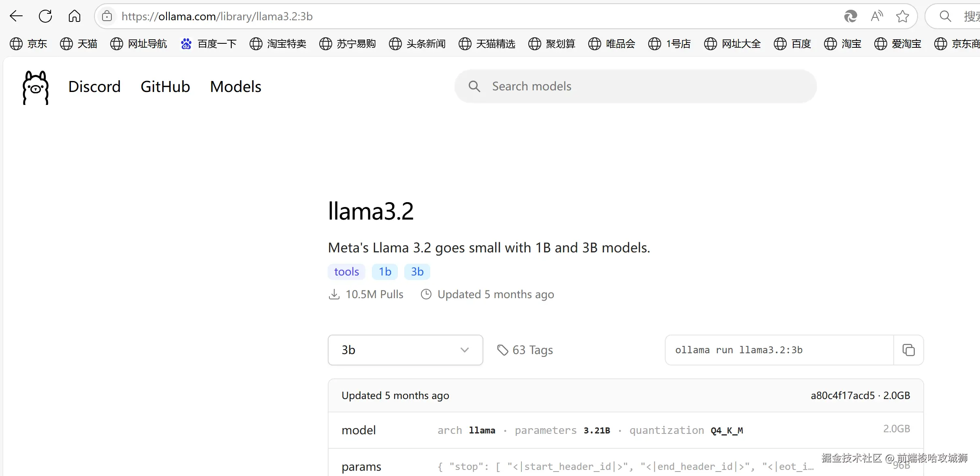The width and height of the screenshot is (980, 476).
Task: Open the Discord nav link
Action: [x=94, y=87]
